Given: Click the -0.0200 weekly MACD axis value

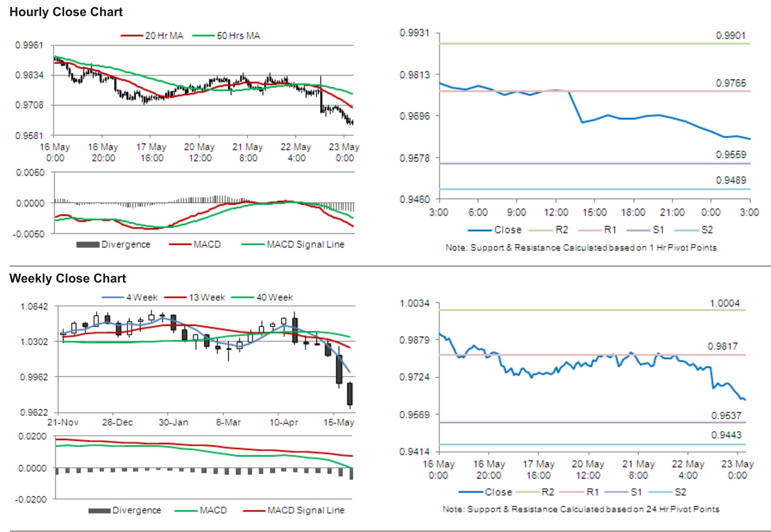Looking at the screenshot, I should click(31, 500).
